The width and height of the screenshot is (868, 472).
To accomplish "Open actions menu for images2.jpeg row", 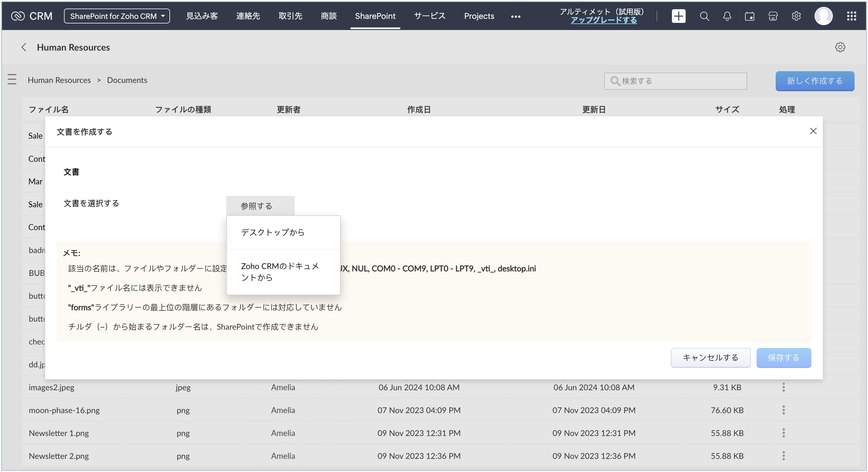I will (x=783, y=387).
